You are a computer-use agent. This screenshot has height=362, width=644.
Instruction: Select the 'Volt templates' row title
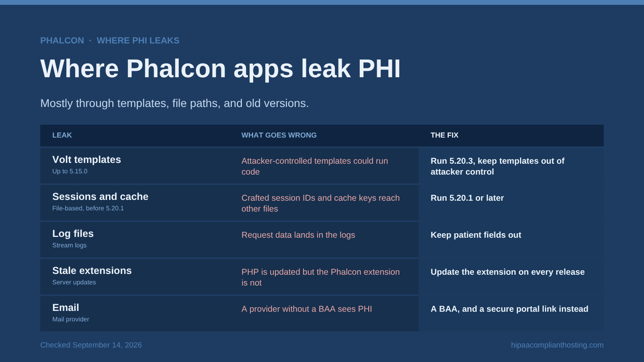87,160
